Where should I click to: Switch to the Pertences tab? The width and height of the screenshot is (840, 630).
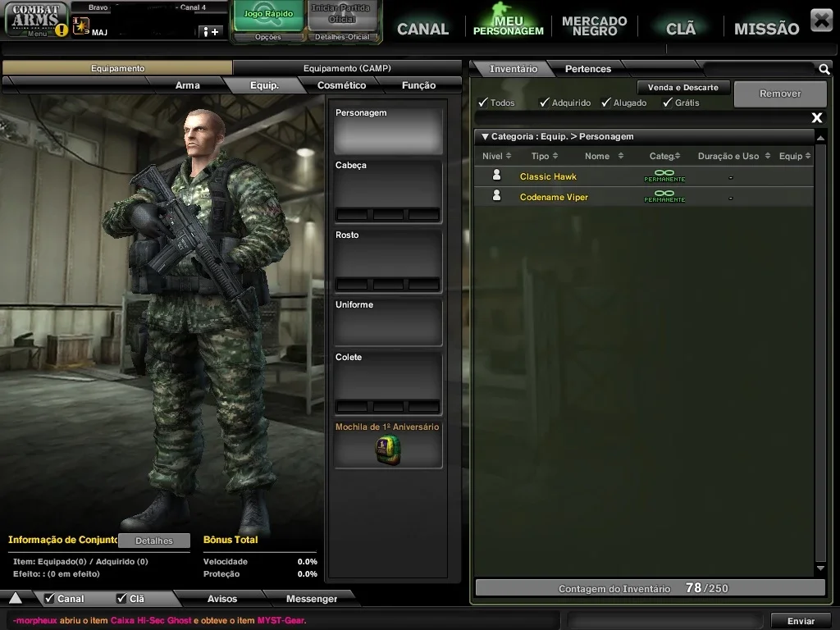pos(587,69)
